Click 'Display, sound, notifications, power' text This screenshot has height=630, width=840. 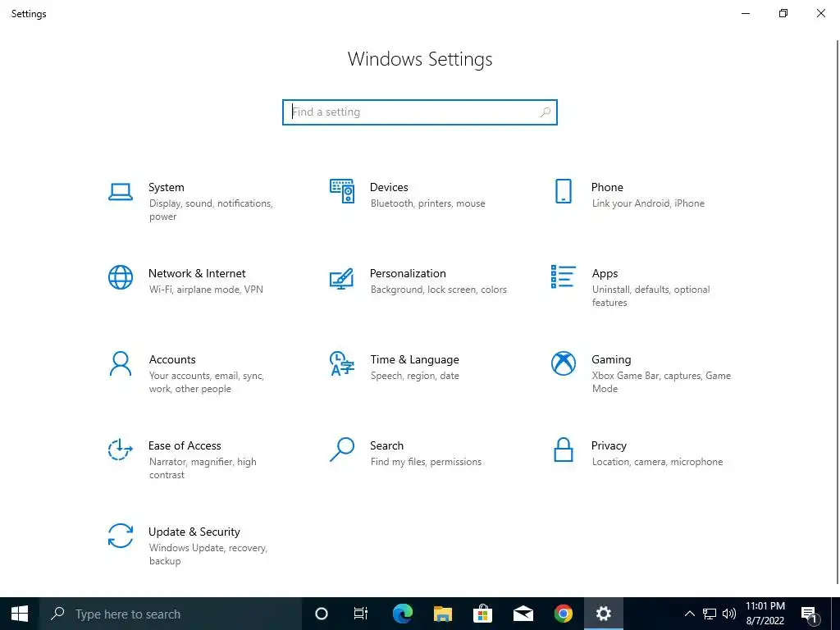(x=211, y=210)
